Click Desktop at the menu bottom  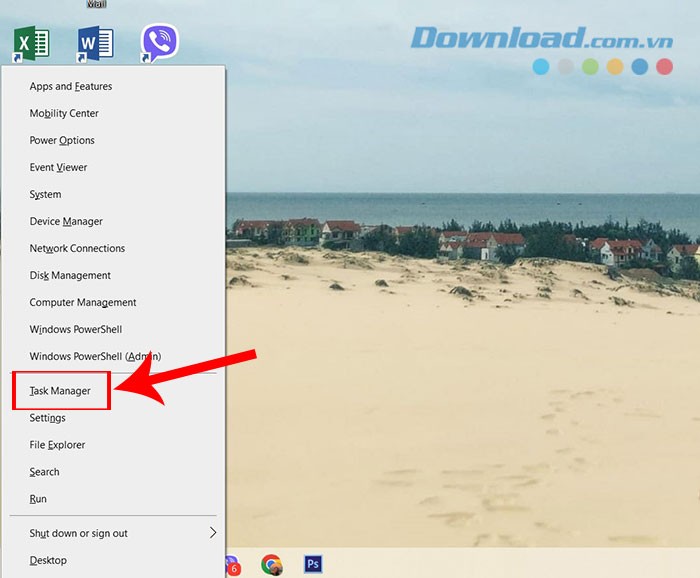tap(48, 560)
